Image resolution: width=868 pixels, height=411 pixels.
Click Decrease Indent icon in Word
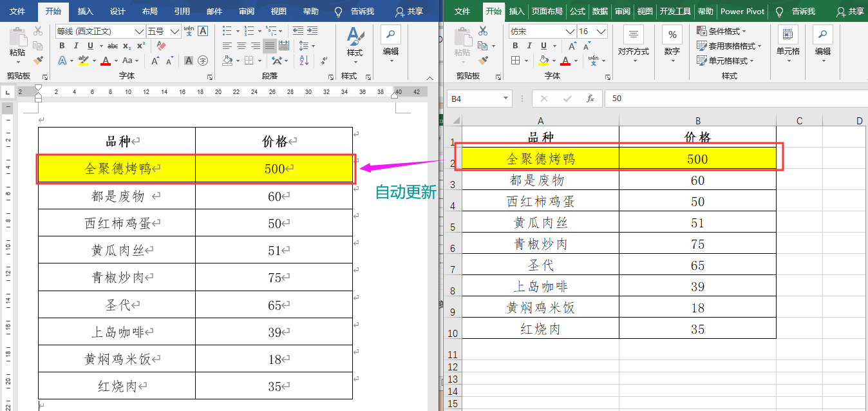pyautogui.click(x=298, y=31)
